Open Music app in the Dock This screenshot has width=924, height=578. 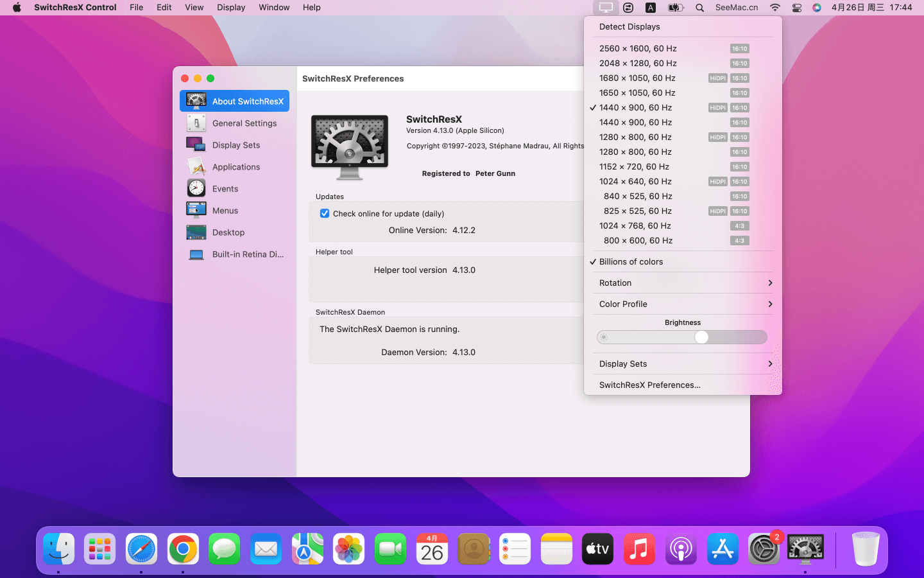639,549
